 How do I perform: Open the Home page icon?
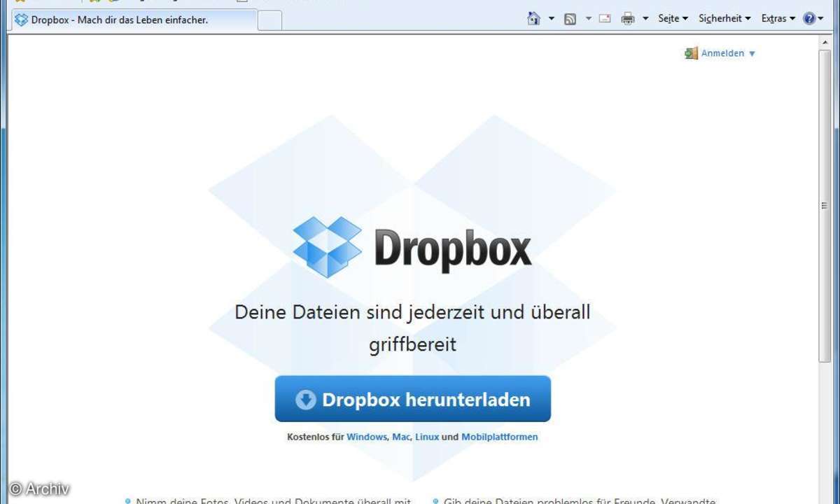(534, 19)
